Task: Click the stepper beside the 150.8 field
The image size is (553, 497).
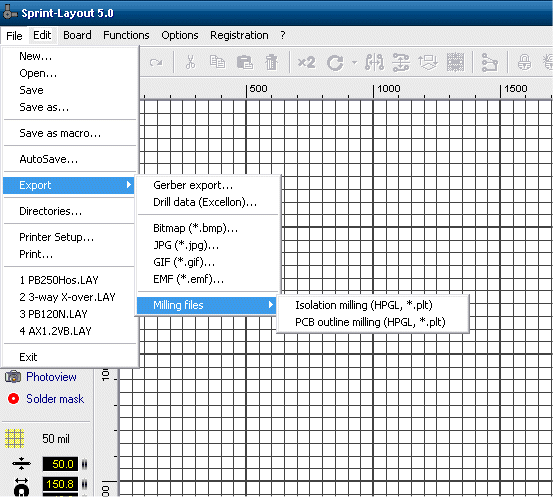Action: pyautogui.click(x=84, y=484)
